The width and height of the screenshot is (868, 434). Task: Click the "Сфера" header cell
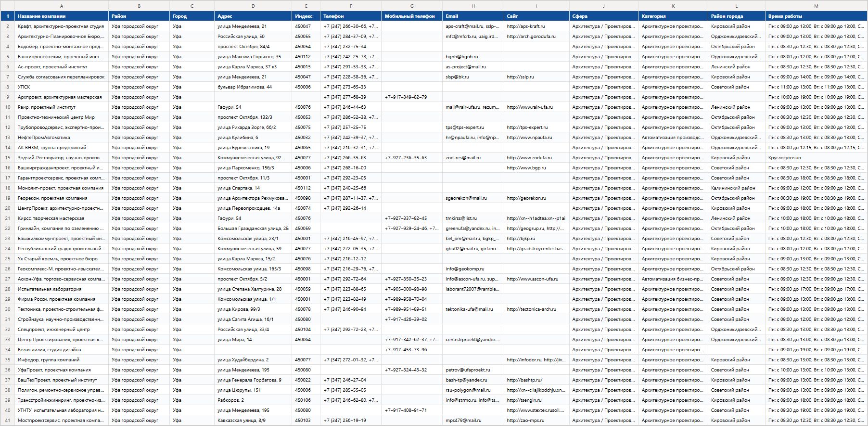click(604, 16)
